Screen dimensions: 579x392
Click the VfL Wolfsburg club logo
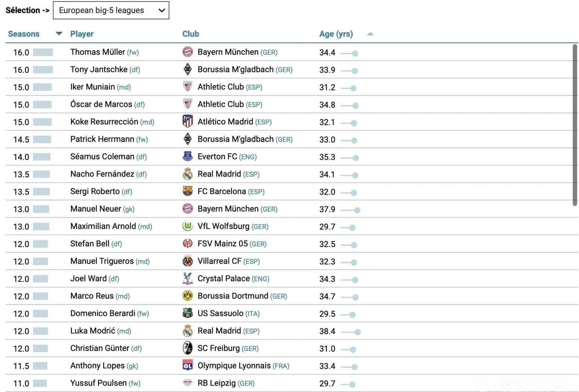188,226
